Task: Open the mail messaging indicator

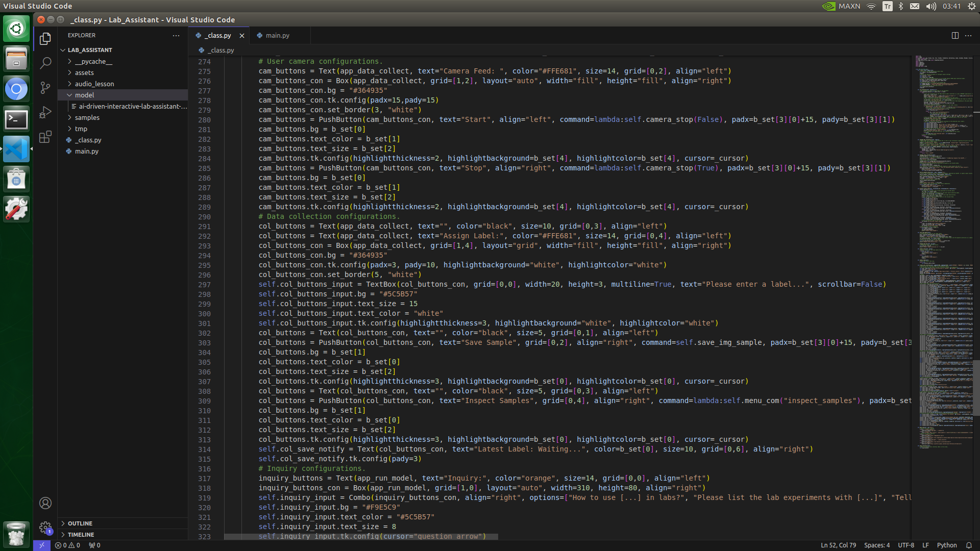Action: (915, 6)
